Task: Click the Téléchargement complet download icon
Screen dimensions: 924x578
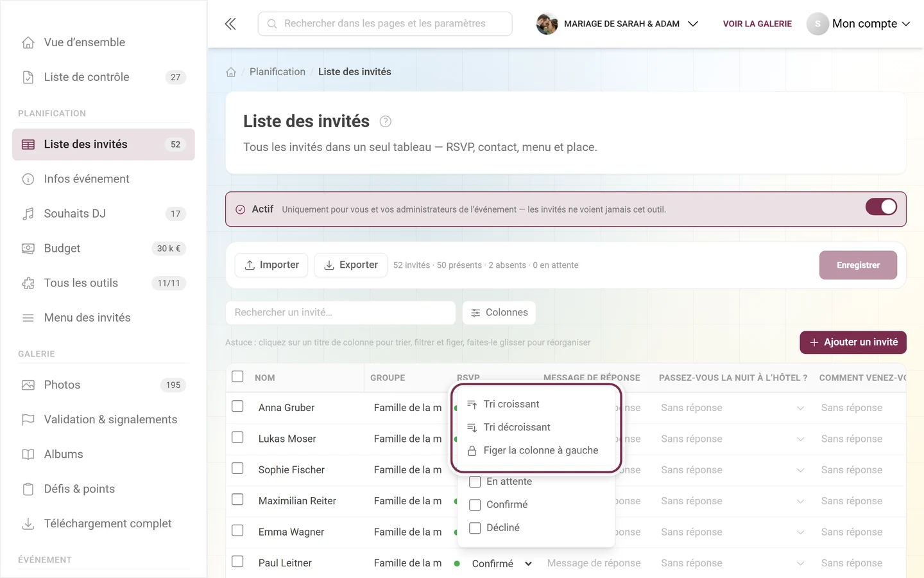Action: point(28,524)
